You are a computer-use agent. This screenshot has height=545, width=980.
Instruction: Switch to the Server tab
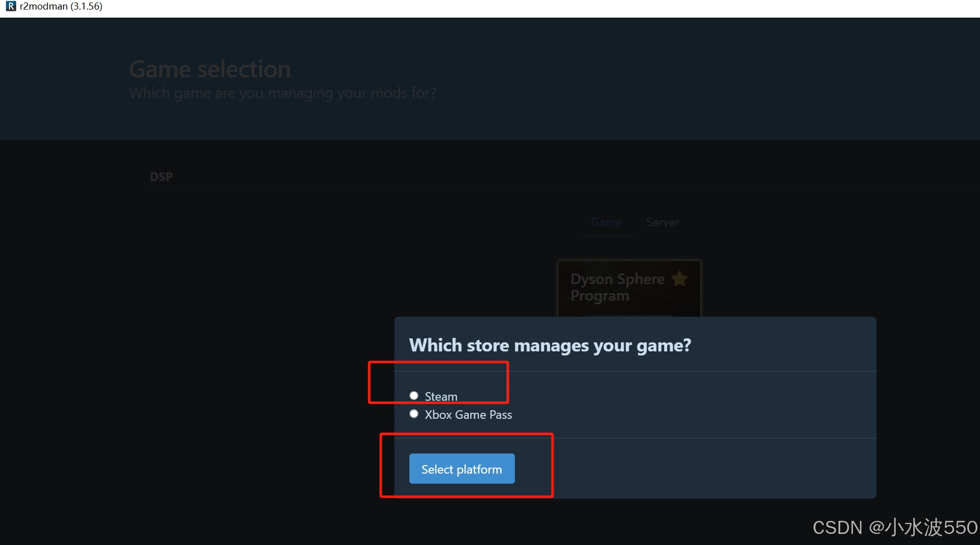click(x=663, y=222)
